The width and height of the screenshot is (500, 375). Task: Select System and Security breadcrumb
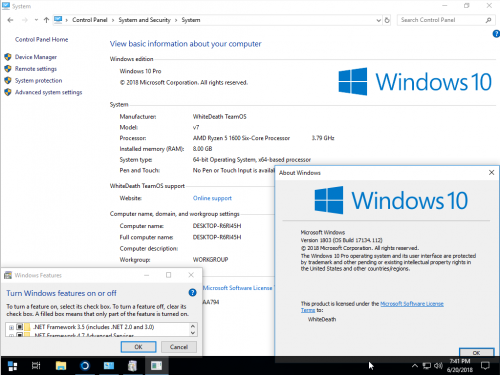[x=144, y=20]
